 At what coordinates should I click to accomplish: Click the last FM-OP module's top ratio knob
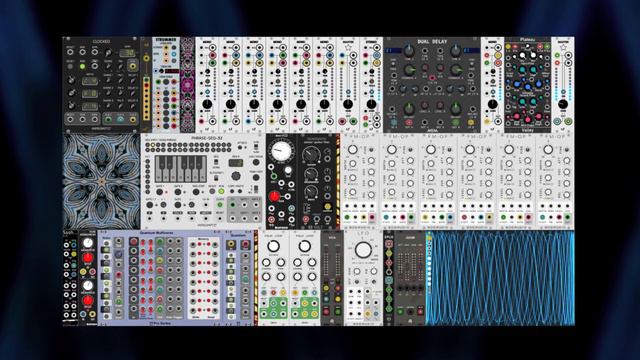[548, 149]
